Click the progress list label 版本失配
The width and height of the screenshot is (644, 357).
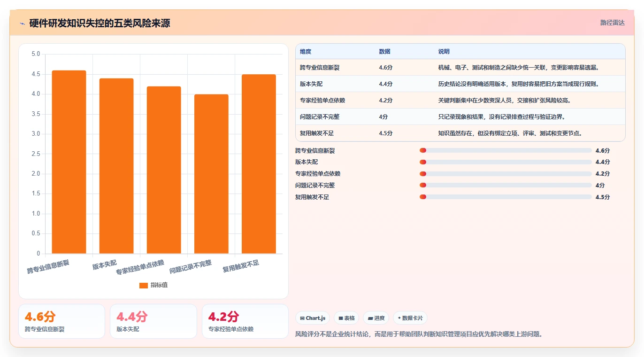(307, 162)
